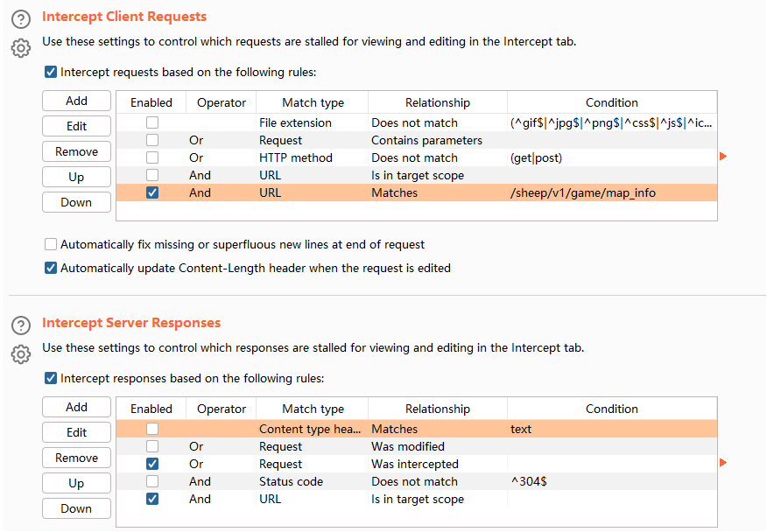
Task: Click Condition column header in client table
Action: [611, 102]
